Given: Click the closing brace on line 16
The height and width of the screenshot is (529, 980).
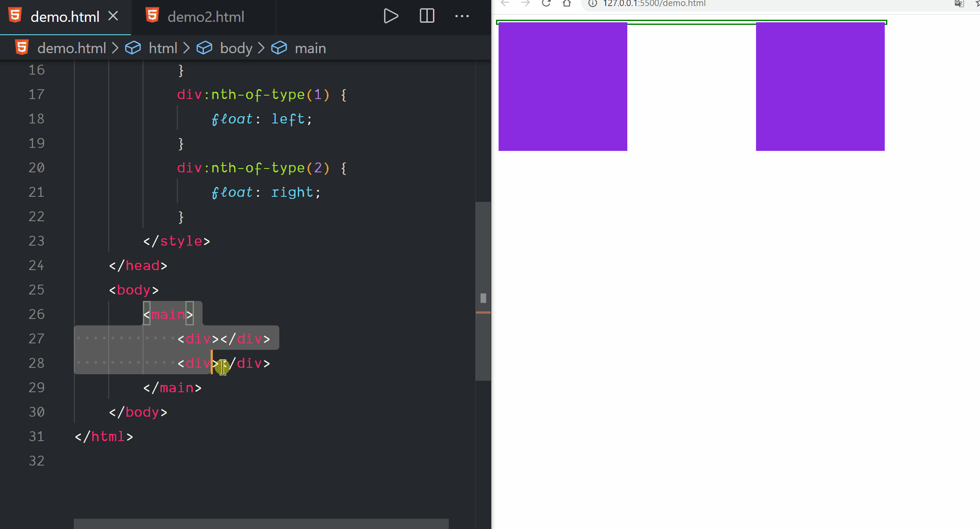Looking at the screenshot, I should click(x=181, y=70).
